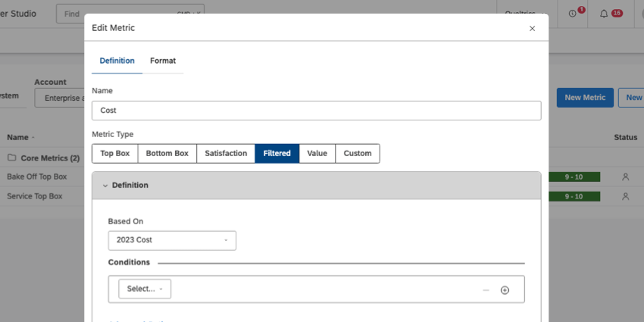
Task: Click the user icon in Bake Off row
Action: 625,177
